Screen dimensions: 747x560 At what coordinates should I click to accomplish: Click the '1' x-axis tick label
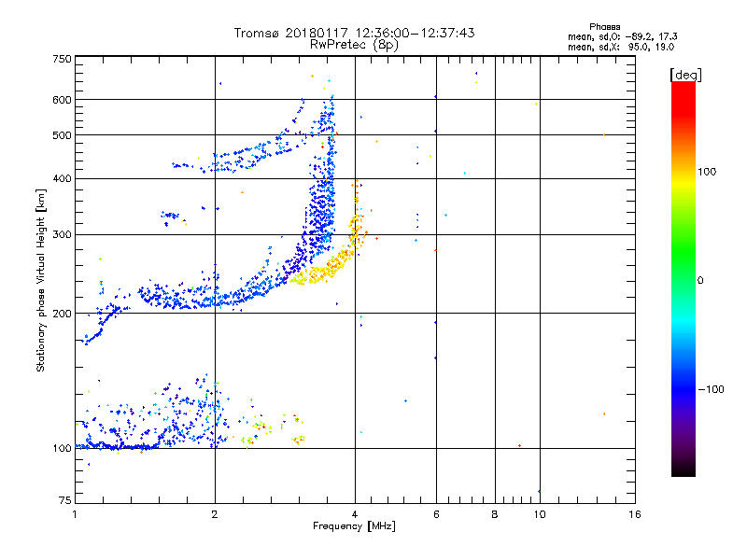click(x=75, y=514)
